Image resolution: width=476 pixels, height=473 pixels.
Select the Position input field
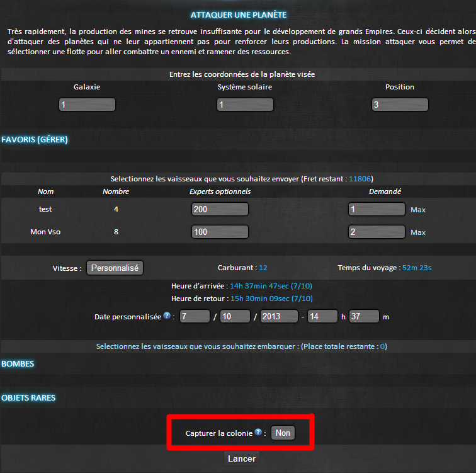(x=400, y=105)
